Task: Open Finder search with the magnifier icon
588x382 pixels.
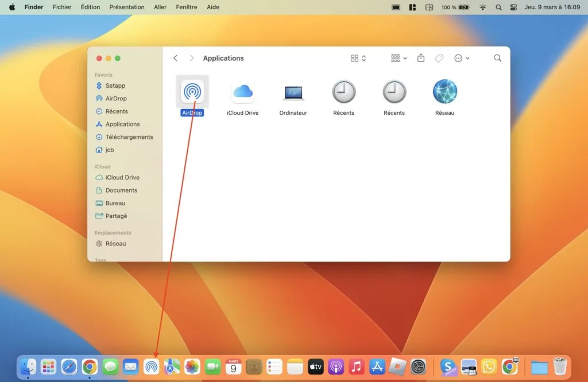Action: [497, 58]
